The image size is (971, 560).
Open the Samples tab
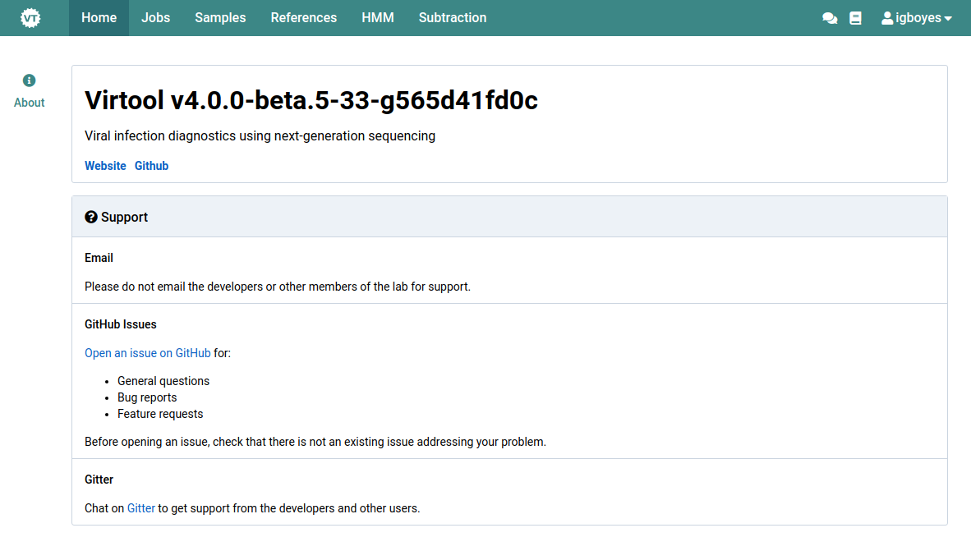pyautogui.click(x=219, y=16)
